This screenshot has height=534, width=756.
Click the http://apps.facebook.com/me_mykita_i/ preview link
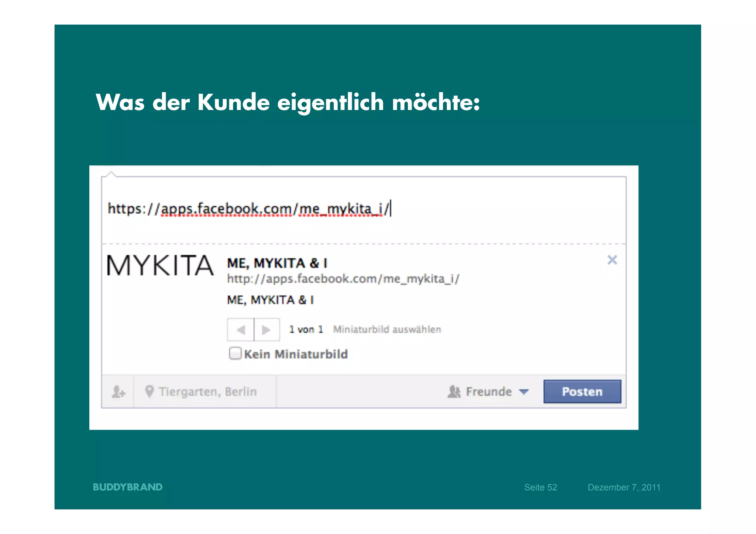click(343, 279)
